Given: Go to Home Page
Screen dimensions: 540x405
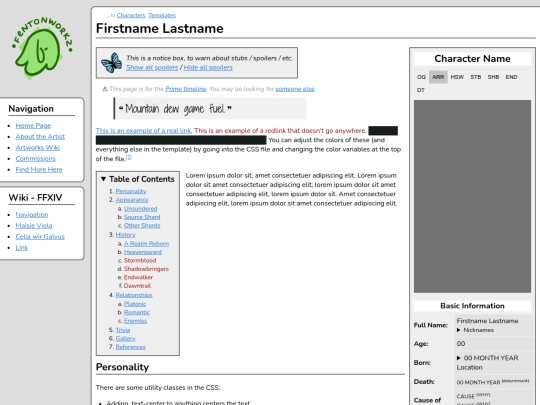Looking at the screenshot, I should pos(33,126).
